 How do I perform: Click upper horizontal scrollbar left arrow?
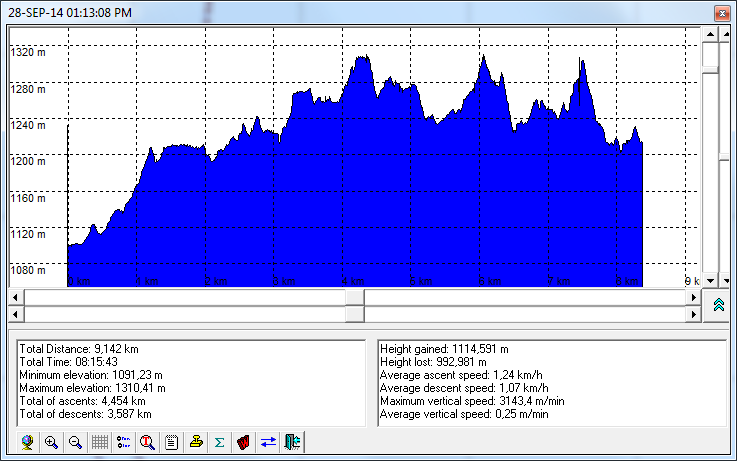coord(15,297)
